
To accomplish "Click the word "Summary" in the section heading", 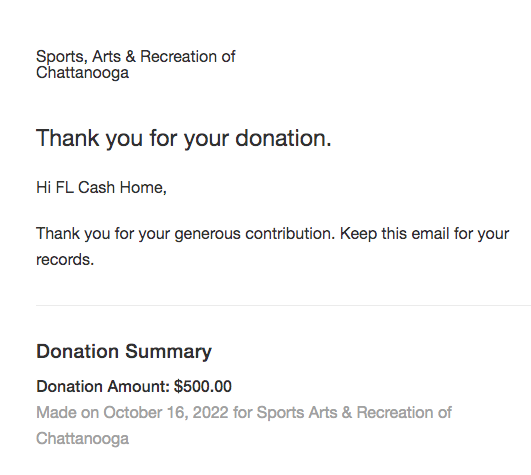I will [168, 352].
